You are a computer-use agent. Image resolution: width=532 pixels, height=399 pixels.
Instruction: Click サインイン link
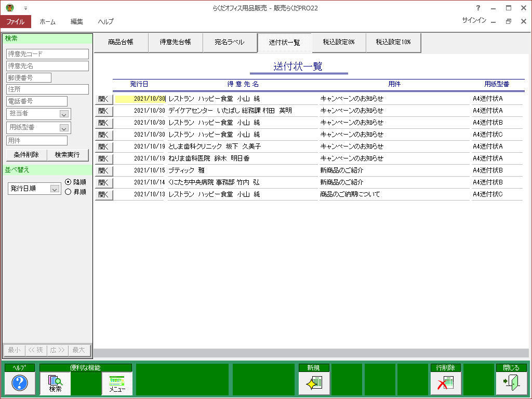coord(474,20)
